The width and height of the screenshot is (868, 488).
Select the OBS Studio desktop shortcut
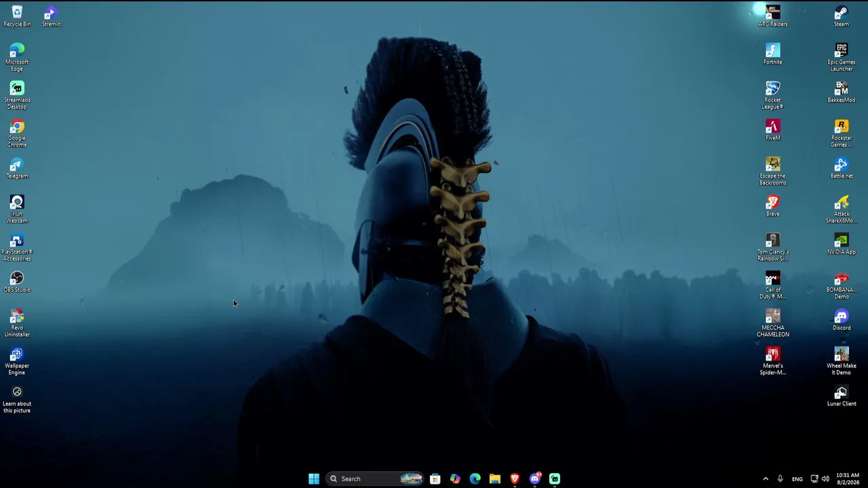[17, 282]
